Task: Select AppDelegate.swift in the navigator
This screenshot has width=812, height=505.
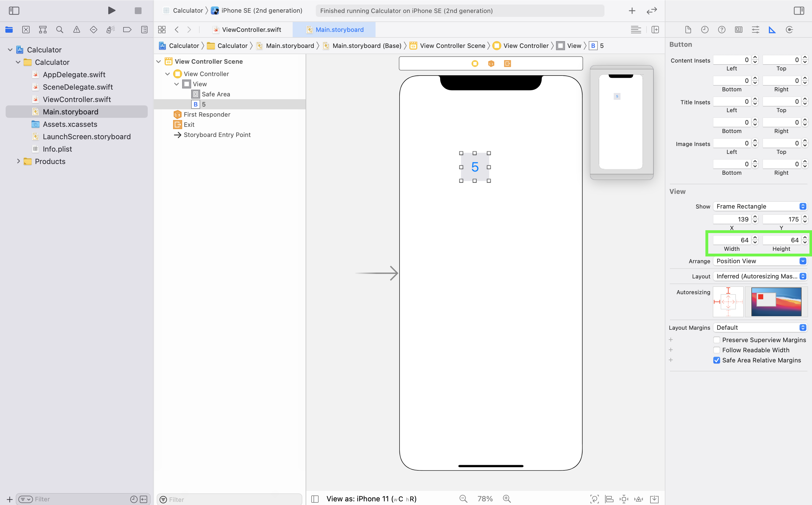Action: click(x=74, y=74)
